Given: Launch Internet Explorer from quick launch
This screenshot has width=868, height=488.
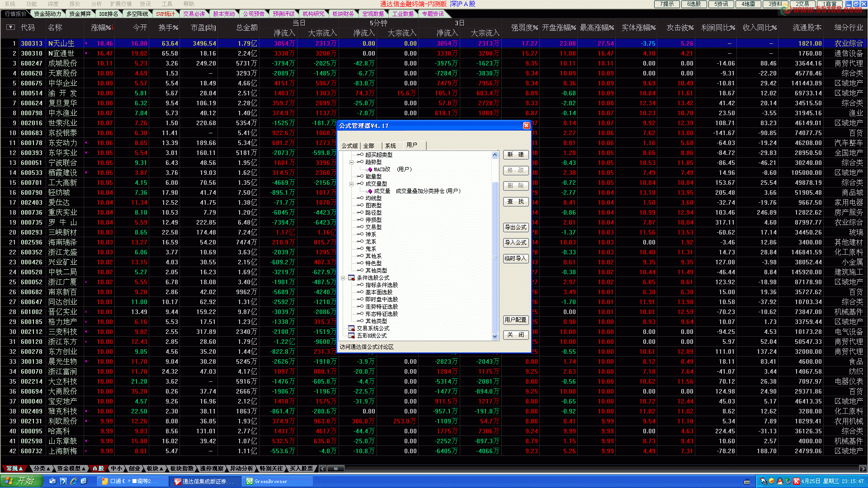Looking at the screenshot, I should tap(74, 481).
